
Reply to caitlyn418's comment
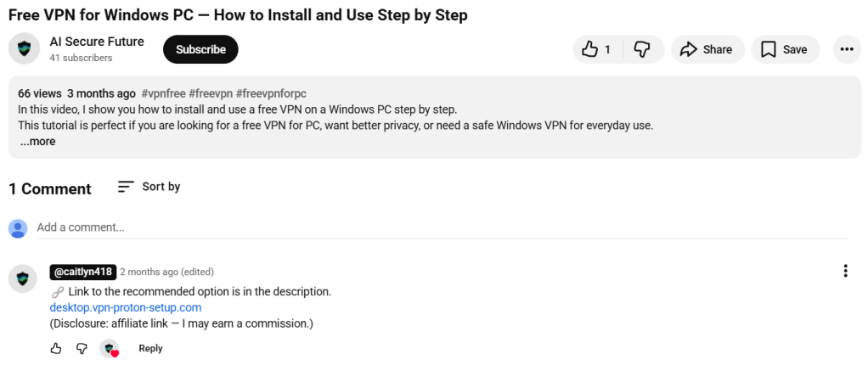(x=150, y=348)
